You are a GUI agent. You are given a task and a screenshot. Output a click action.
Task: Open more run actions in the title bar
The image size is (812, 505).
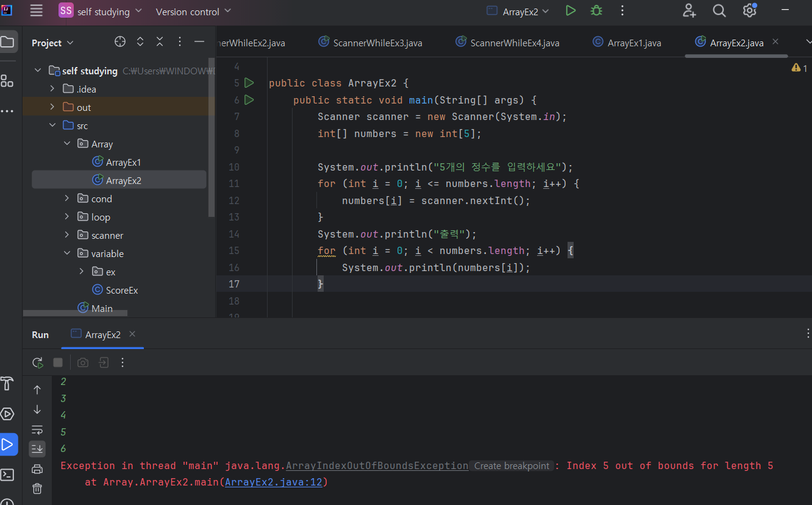click(x=622, y=10)
